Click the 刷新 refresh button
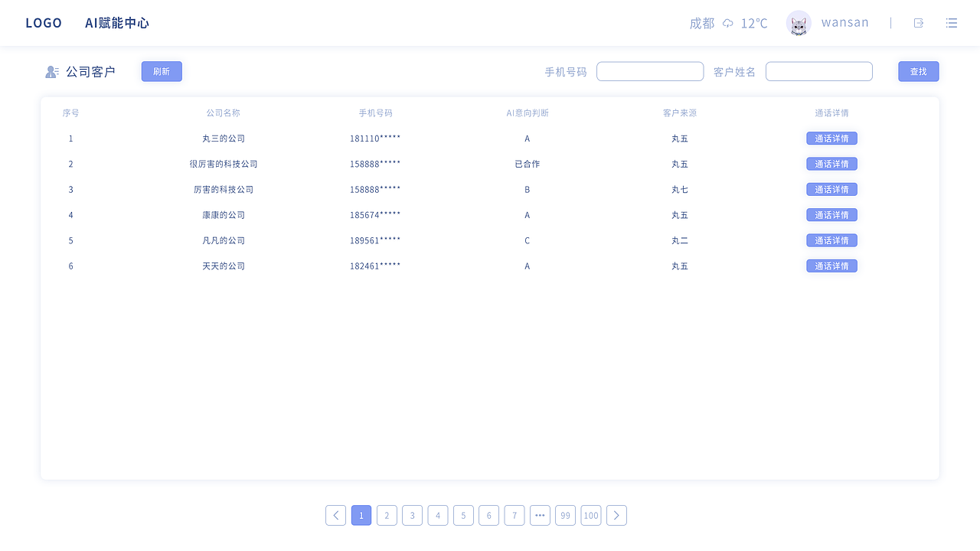 pyautogui.click(x=162, y=71)
